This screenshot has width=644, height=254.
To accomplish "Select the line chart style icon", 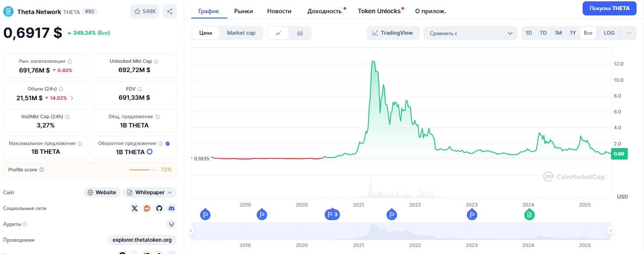I will tap(279, 33).
